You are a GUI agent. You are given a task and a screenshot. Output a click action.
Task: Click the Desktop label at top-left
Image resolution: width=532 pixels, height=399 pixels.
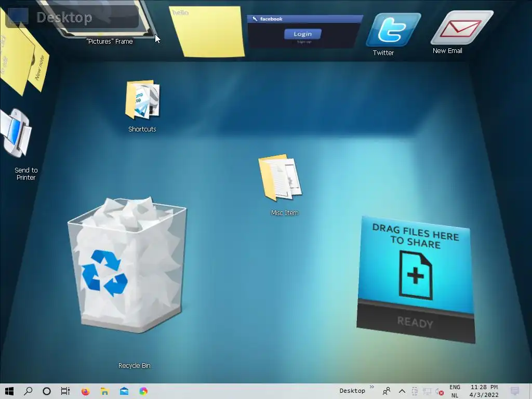pyautogui.click(x=64, y=17)
